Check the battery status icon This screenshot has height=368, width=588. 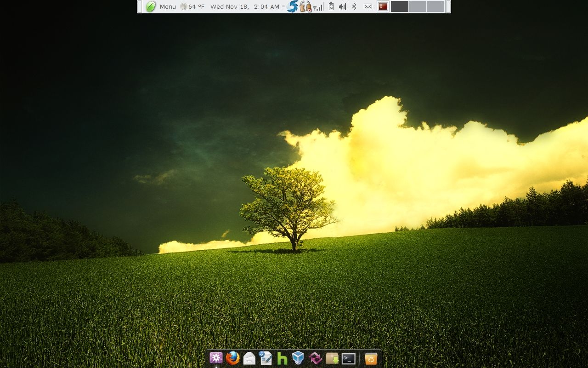coord(331,6)
